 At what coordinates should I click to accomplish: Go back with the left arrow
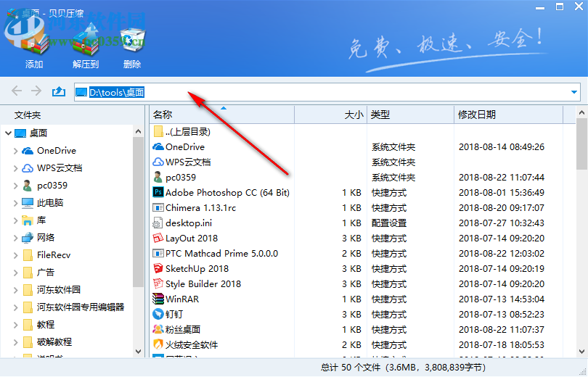(17, 91)
